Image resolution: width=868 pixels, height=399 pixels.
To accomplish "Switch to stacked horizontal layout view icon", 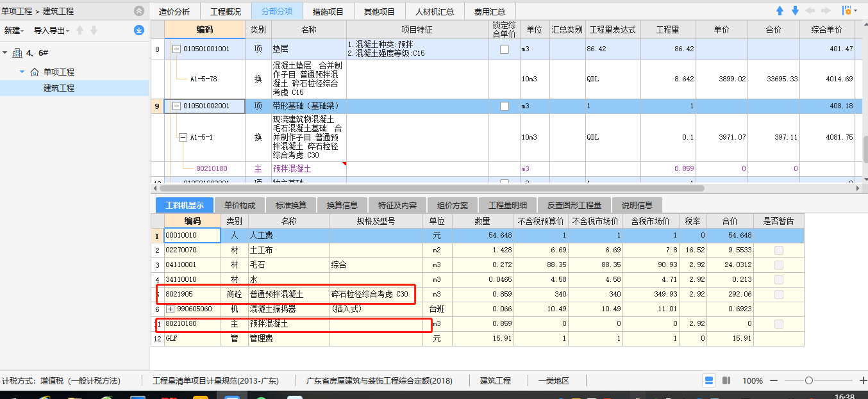I will coord(710,380).
